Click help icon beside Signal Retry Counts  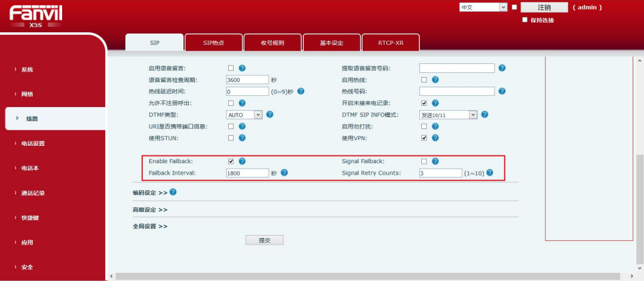point(490,173)
